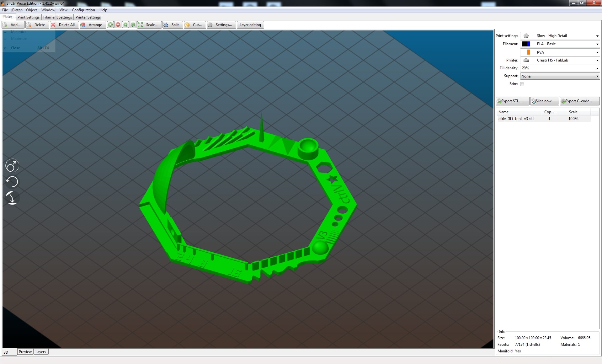Toggle Layer editing mode
Viewport: 602px width, 364px height.
pos(250,25)
